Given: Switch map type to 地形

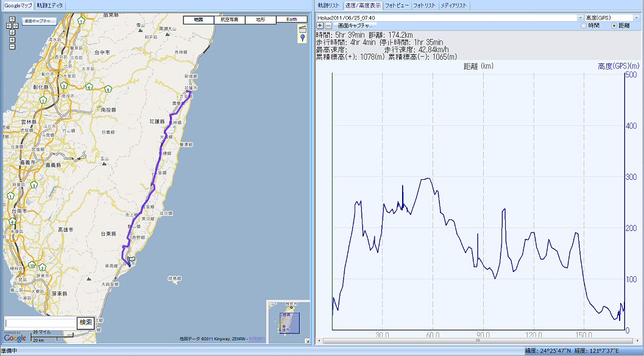Looking at the screenshot, I should click(261, 20).
